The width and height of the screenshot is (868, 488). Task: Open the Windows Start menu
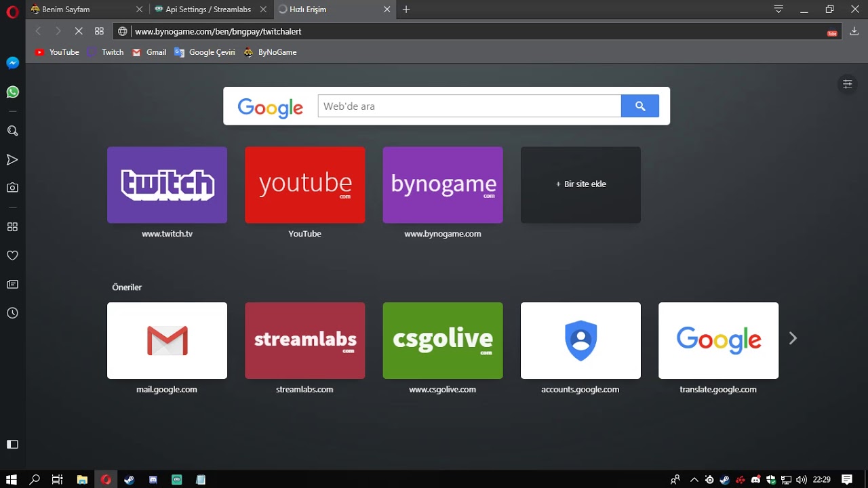pyautogui.click(x=12, y=479)
